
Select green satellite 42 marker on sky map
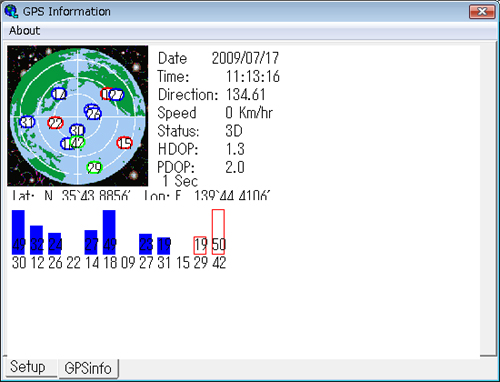pyautogui.click(x=78, y=143)
